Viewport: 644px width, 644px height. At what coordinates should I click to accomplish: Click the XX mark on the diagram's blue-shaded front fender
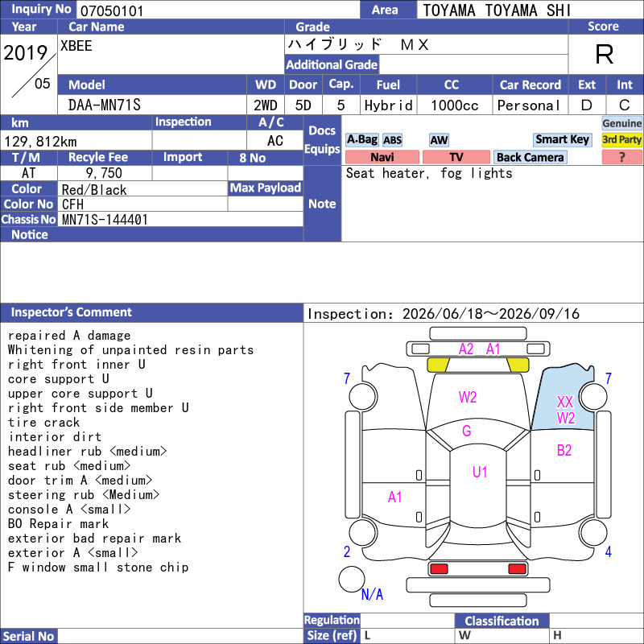coord(565,401)
